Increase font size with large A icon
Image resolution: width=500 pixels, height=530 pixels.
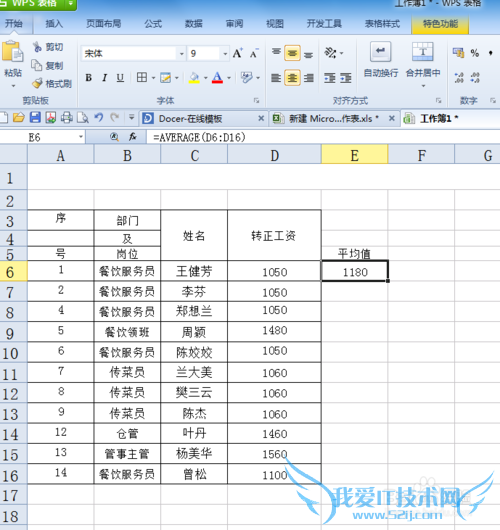237,53
